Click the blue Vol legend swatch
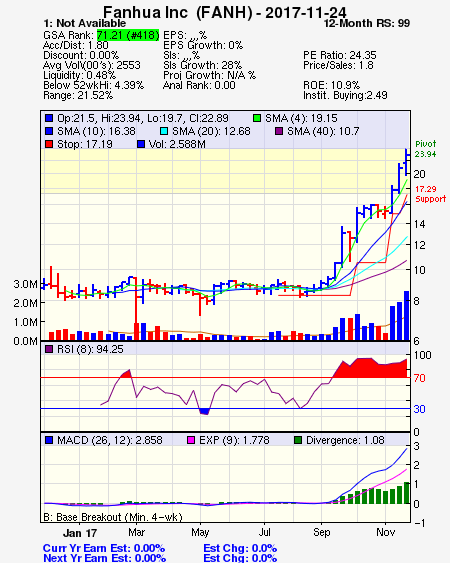 pyautogui.click(x=141, y=144)
